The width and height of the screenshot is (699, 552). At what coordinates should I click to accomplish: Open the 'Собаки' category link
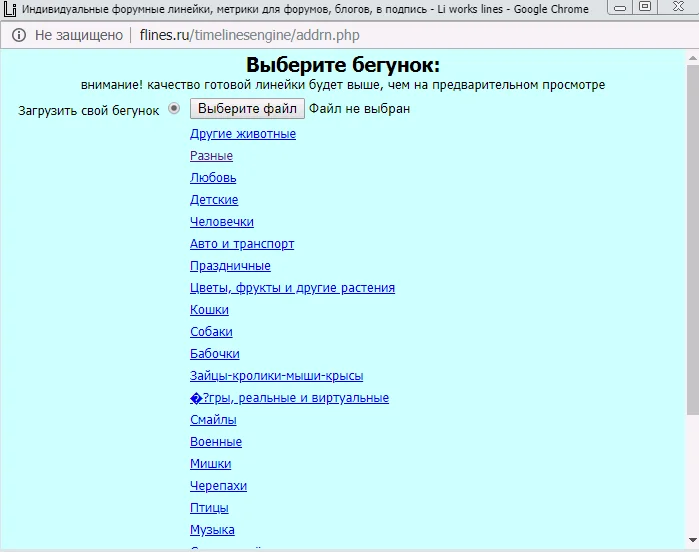[211, 332]
